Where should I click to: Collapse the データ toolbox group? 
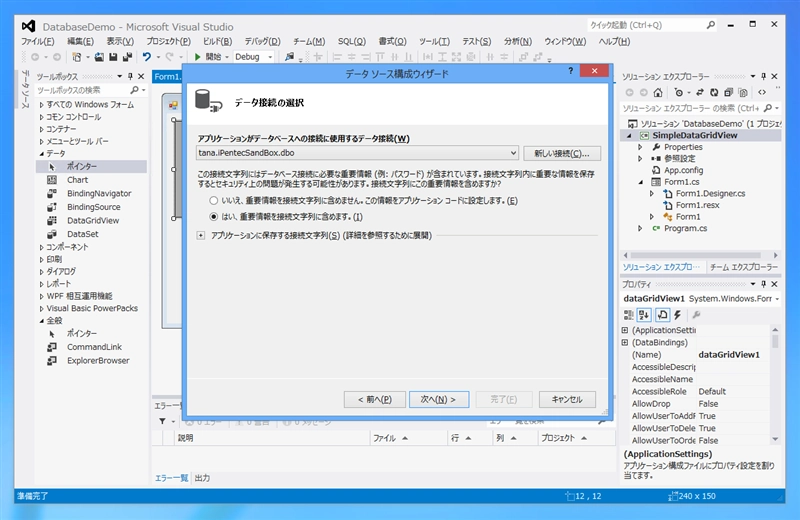(x=41, y=154)
